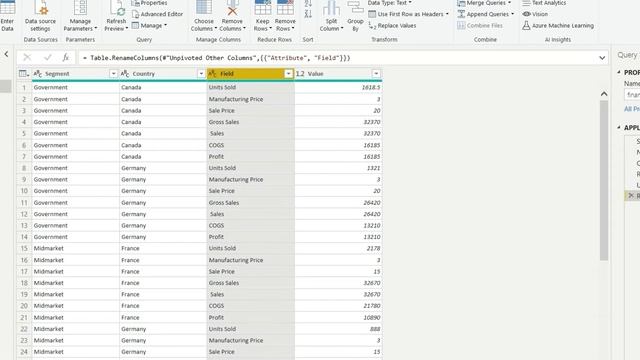Click the Combine Files option

click(480, 25)
